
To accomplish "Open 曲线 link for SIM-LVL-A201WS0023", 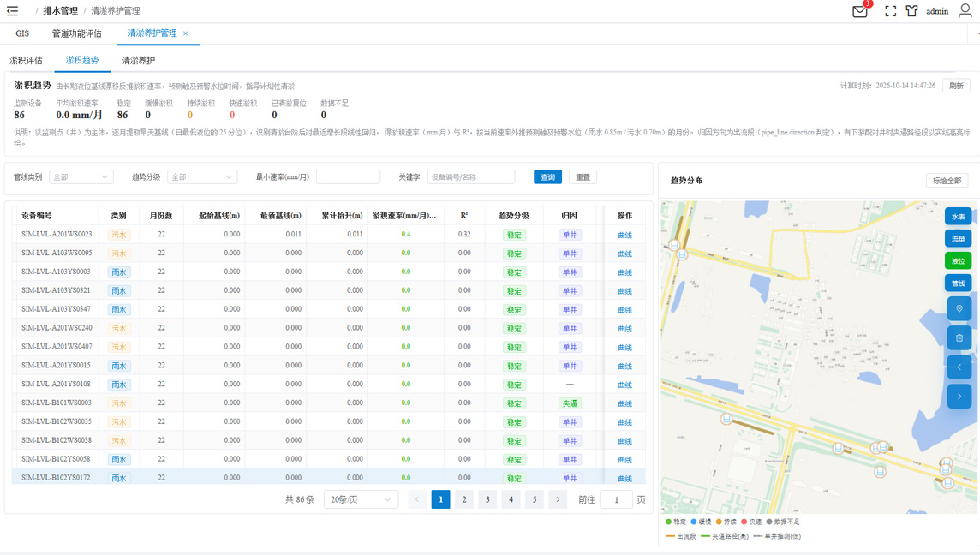I will tap(625, 235).
